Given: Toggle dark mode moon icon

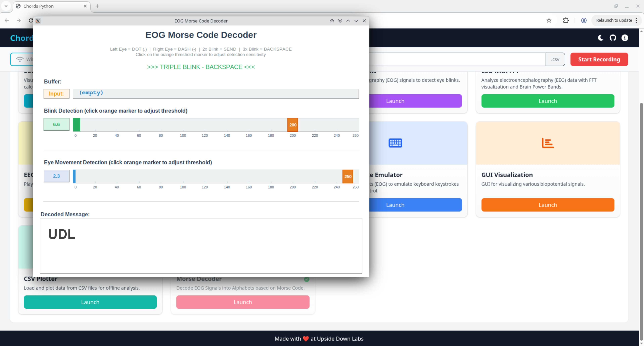Looking at the screenshot, I should coord(601,38).
